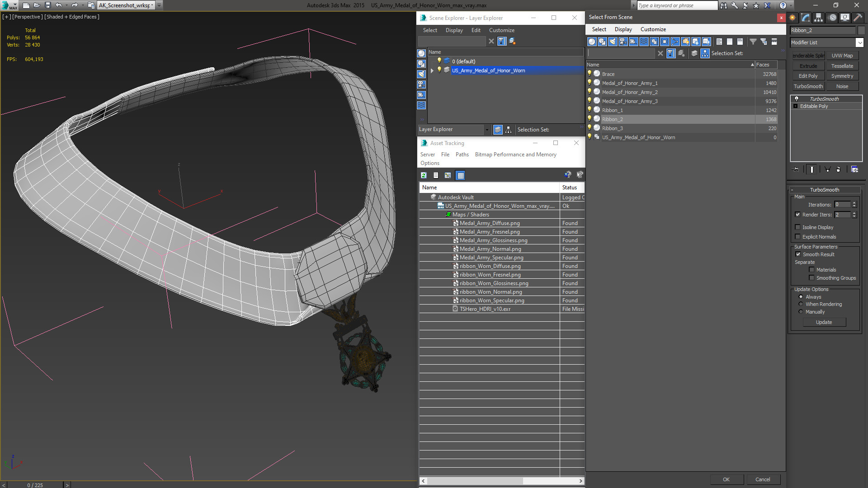Click Table View icon in Asset Tracking

(x=461, y=175)
